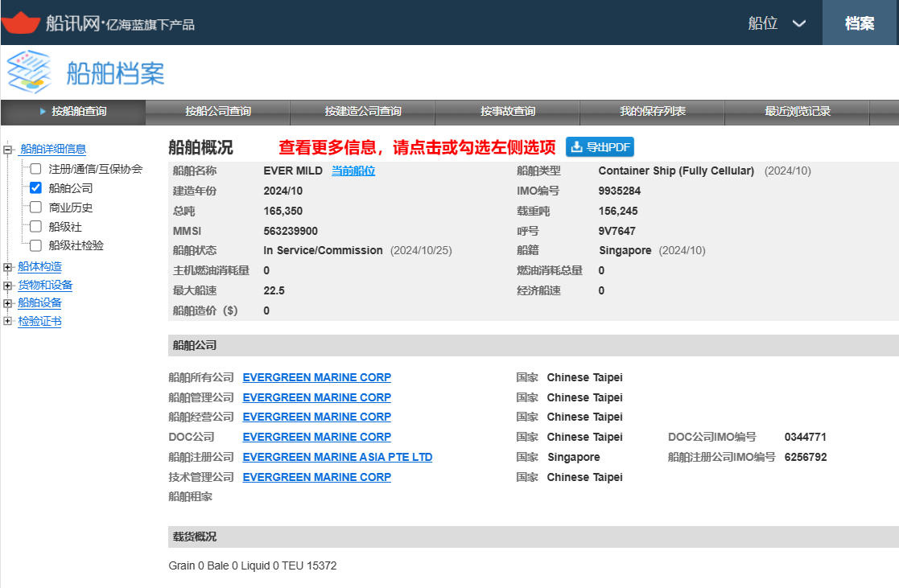Open the 最近浏览记录 tab

click(798, 112)
